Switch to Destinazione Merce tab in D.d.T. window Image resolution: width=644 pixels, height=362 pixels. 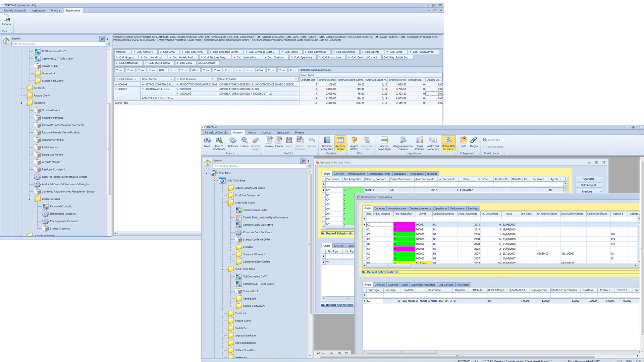point(420,208)
